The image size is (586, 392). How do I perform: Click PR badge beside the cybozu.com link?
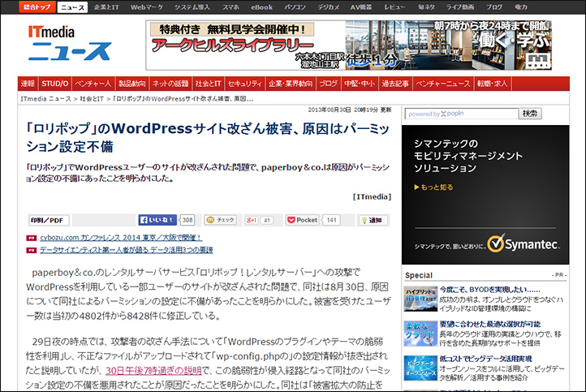[x=31, y=238]
